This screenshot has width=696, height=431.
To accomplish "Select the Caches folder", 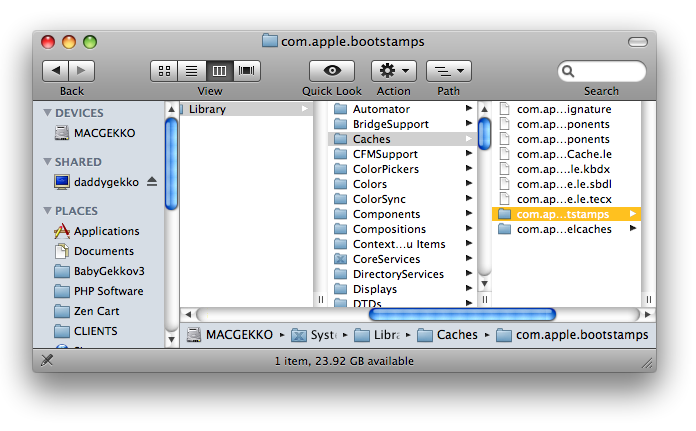I will pyautogui.click(x=403, y=139).
